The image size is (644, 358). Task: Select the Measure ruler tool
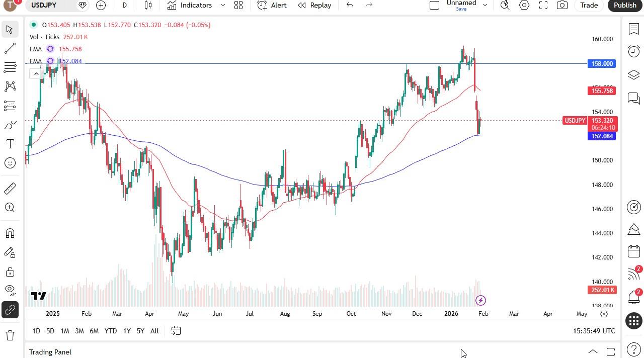pos(10,188)
